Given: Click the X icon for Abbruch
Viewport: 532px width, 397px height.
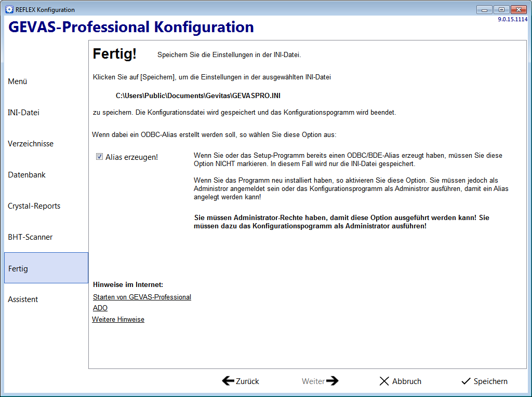Looking at the screenshot, I should pos(384,381).
